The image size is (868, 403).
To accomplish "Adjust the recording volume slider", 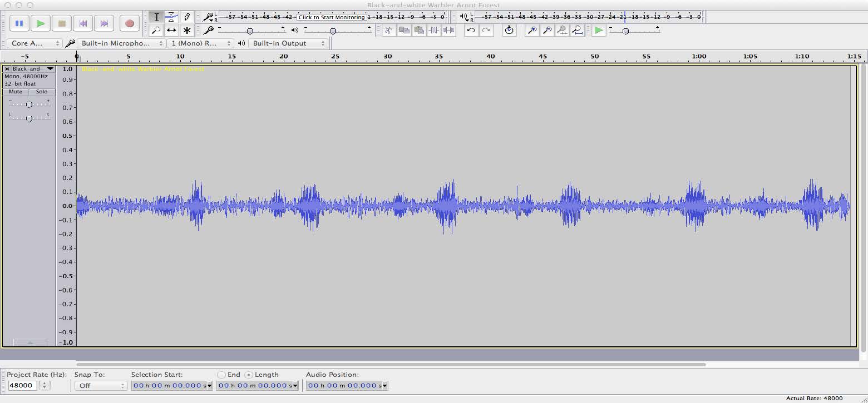I will 250,32.
